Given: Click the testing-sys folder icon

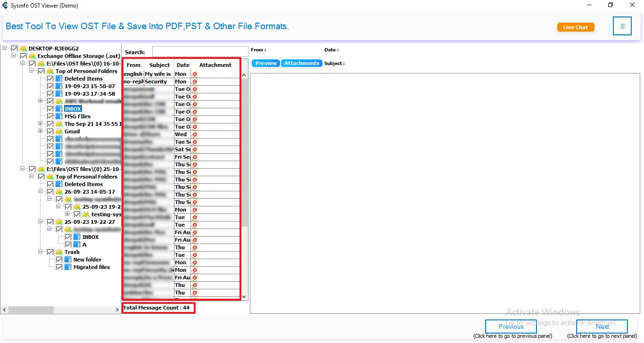Looking at the screenshot, I should (x=86, y=214).
